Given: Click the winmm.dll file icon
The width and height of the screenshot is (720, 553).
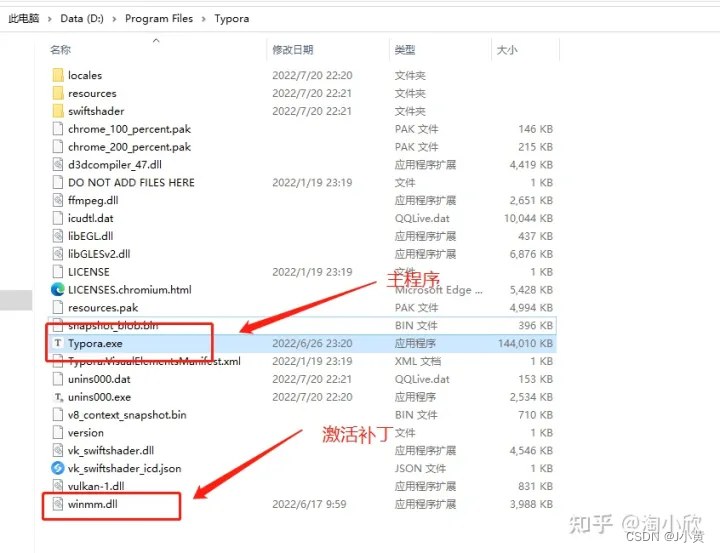Looking at the screenshot, I should click(x=58, y=504).
